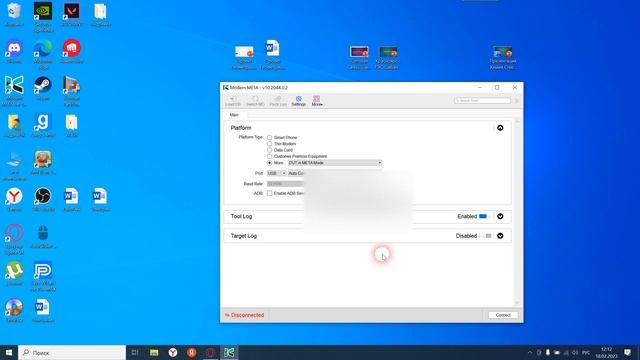
Task: Click the Load DB toolbar icon
Action: click(233, 101)
